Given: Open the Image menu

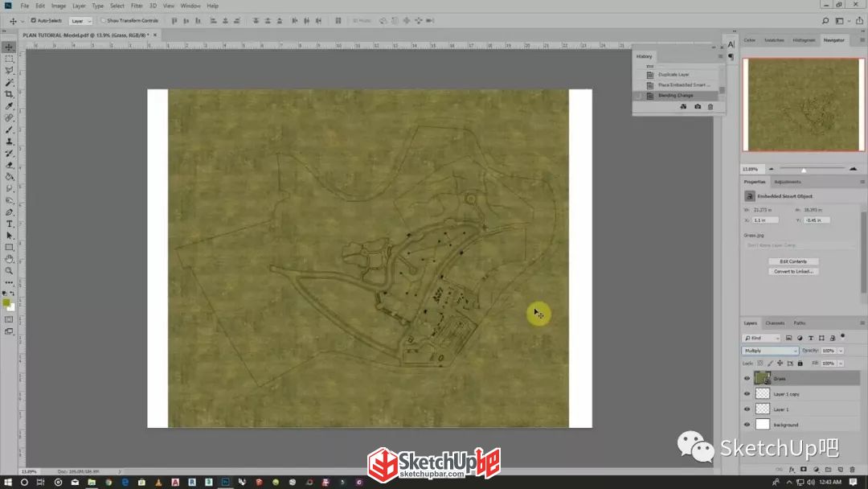Looking at the screenshot, I should (x=59, y=6).
